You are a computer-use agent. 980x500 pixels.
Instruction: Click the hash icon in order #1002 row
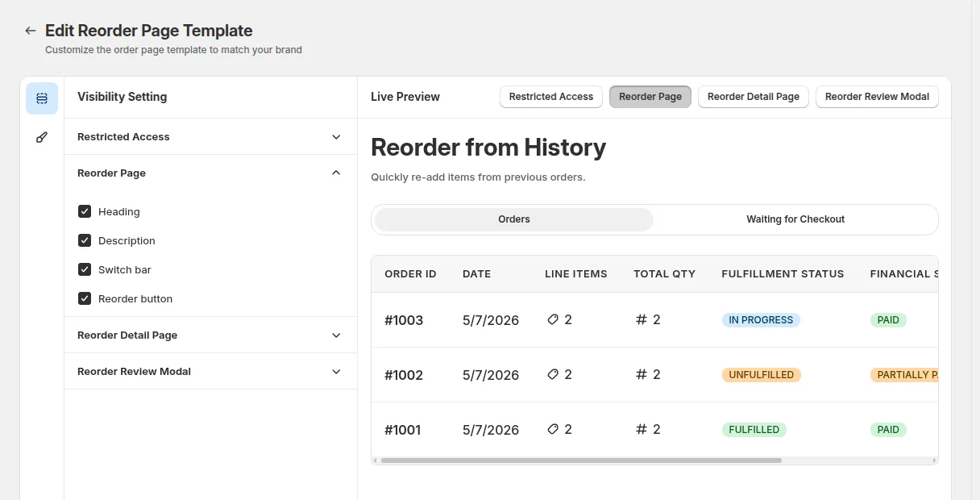click(x=642, y=375)
